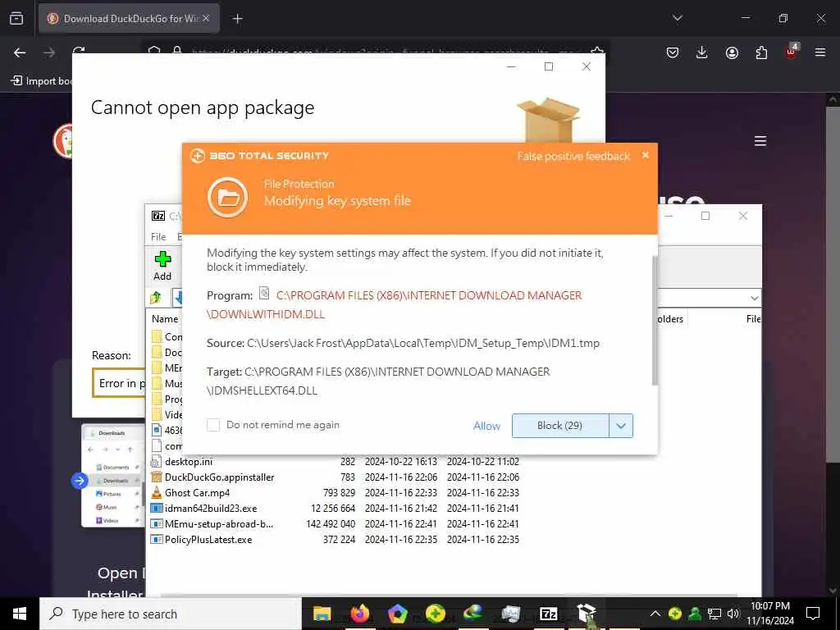
Task: Open Firefox View icon in tab bar
Action: pyautogui.click(x=16, y=18)
